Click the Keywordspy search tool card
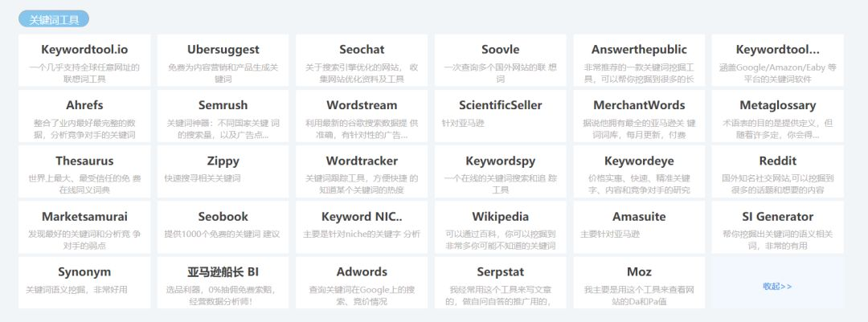This screenshot has width=868, height=322. [x=501, y=171]
